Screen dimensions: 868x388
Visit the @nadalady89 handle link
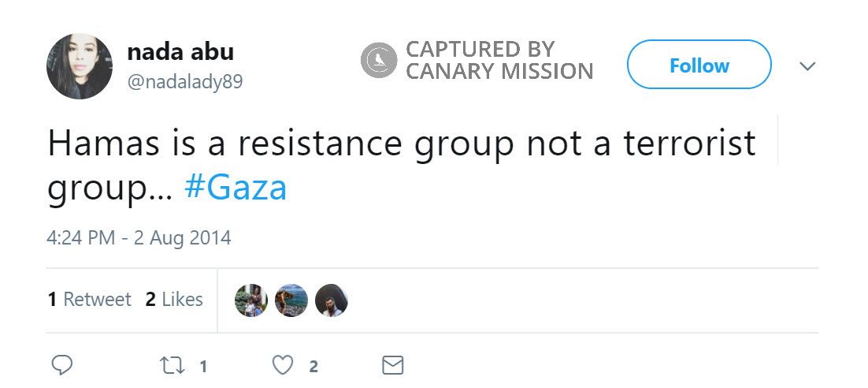(184, 81)
